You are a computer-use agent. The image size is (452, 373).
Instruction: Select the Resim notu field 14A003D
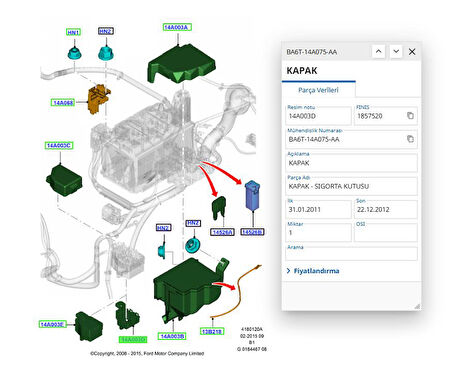[x=318, y=116]
